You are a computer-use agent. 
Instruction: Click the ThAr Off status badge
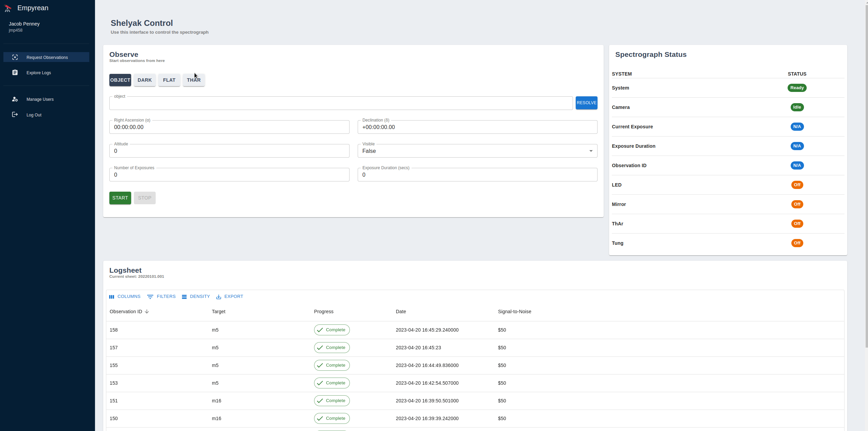point(797,224)
